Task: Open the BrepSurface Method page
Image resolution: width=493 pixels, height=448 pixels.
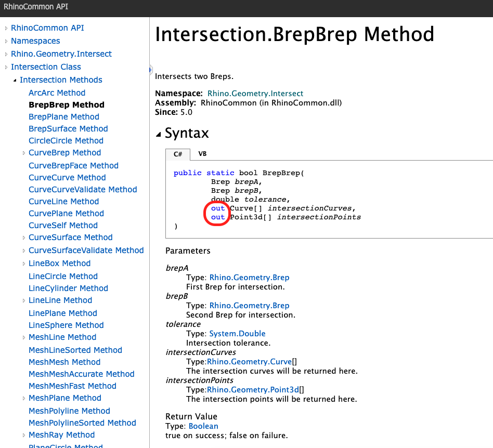Action: click(x=68, y=129)
